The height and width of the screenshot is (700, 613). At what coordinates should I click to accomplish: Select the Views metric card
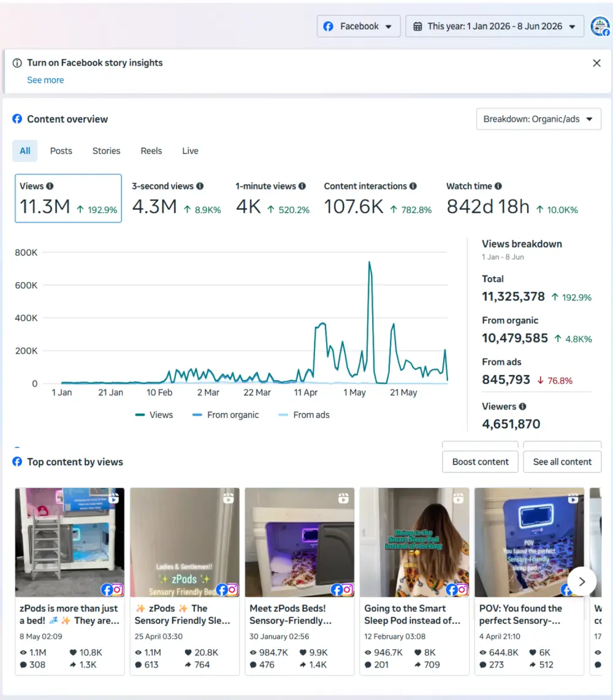pos(68,198)
